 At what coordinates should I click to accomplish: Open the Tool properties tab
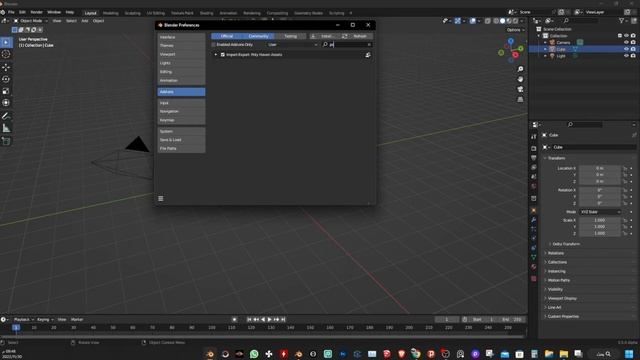(x=534, y=137)
